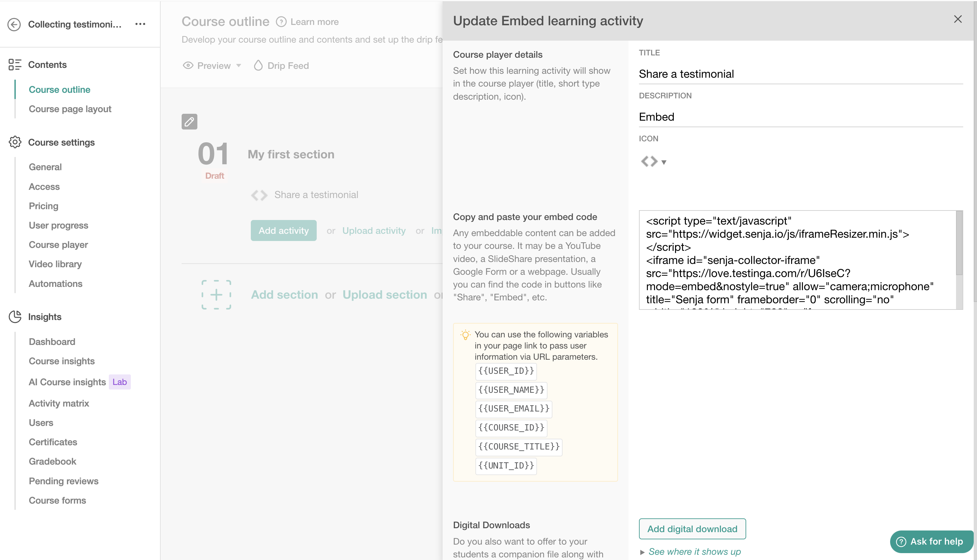This screenshot has width=977, height=560.
Task: Click the Learn more question mark icon
Action: coord(281,22)
